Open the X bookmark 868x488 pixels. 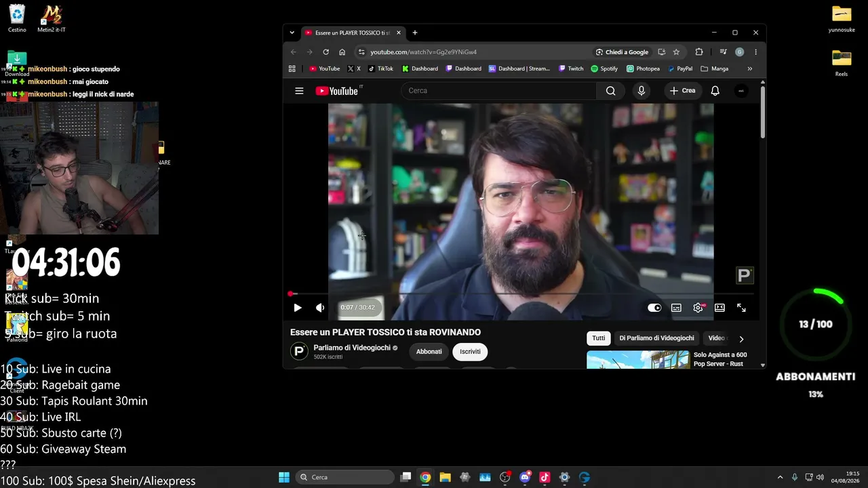(353, 68)
